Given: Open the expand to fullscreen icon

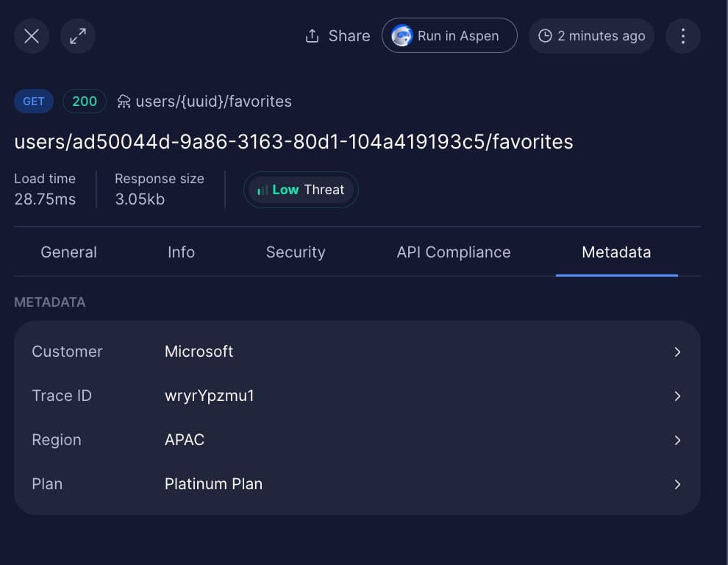Looking at the screenshot, I should (77, 35).
